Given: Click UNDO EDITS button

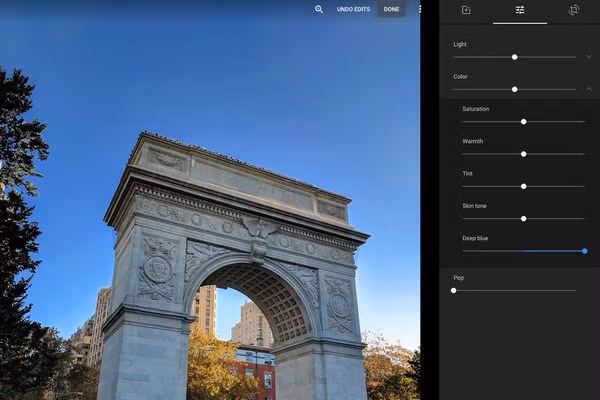Looking at the screenshot, I should click(353, 9).
